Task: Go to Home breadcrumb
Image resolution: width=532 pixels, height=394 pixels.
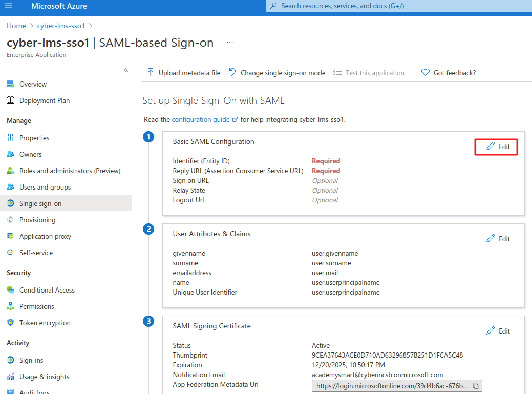Action: pyautogui.click(x=16, y=26)
